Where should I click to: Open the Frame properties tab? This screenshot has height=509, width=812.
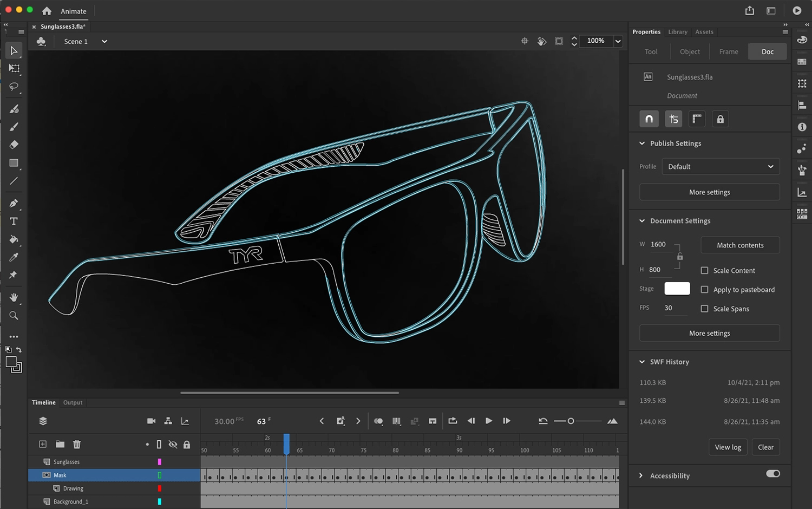click(729, 52)
